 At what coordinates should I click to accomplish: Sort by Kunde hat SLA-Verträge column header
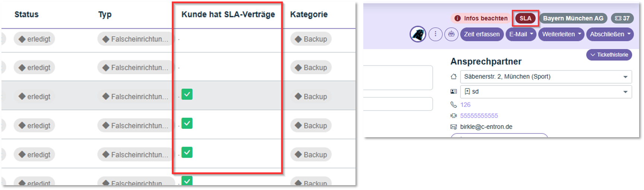[228, 15]
